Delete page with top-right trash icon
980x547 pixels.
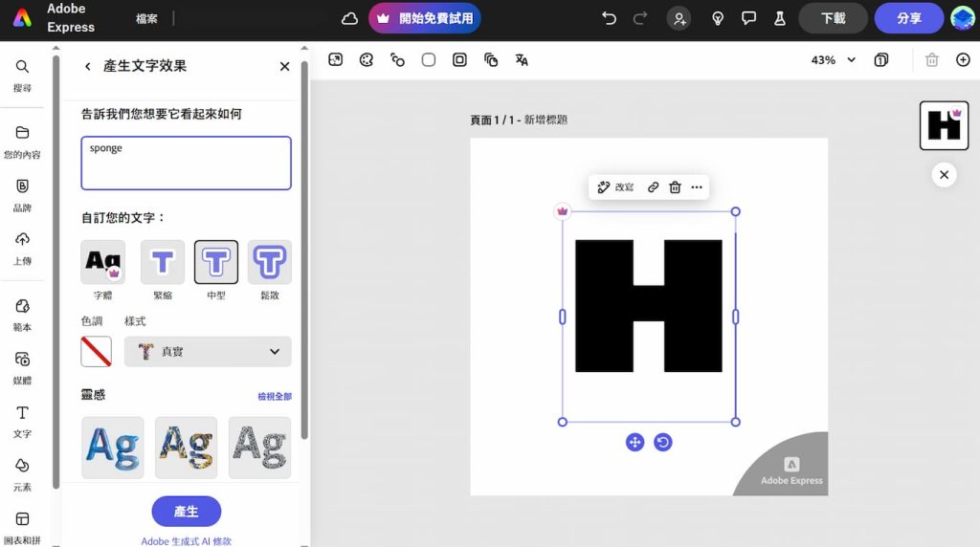pos(932,60)
